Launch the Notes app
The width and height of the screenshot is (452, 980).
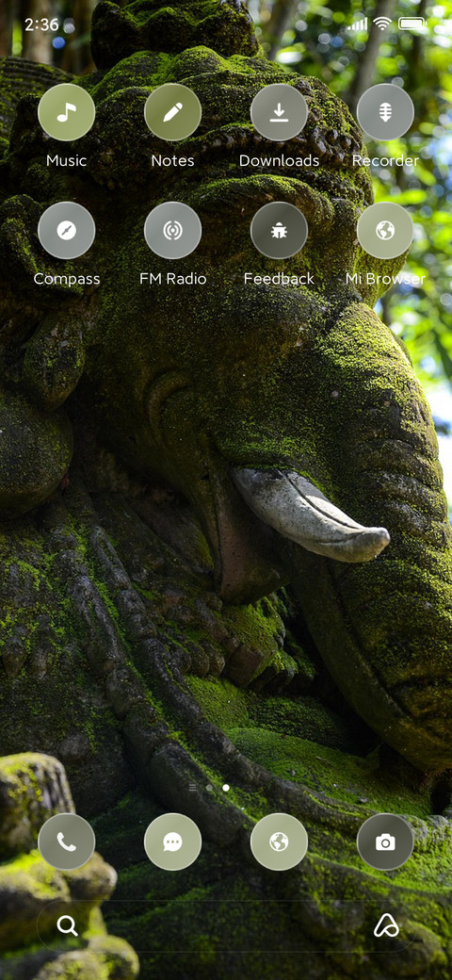click(173, 112)
